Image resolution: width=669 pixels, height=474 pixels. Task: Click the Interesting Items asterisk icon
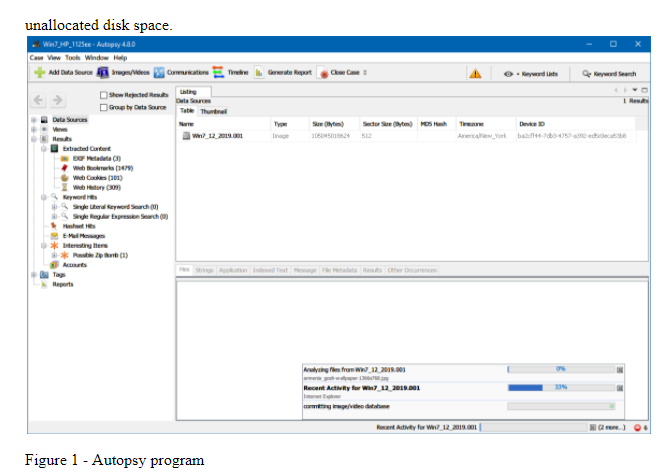[54, 245]
